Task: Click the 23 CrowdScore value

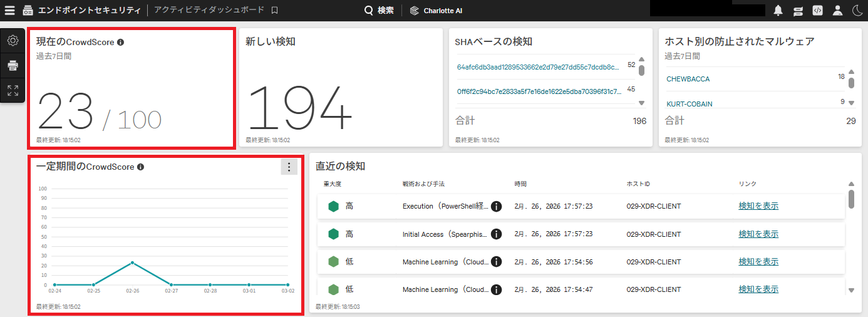Action: 66,112
